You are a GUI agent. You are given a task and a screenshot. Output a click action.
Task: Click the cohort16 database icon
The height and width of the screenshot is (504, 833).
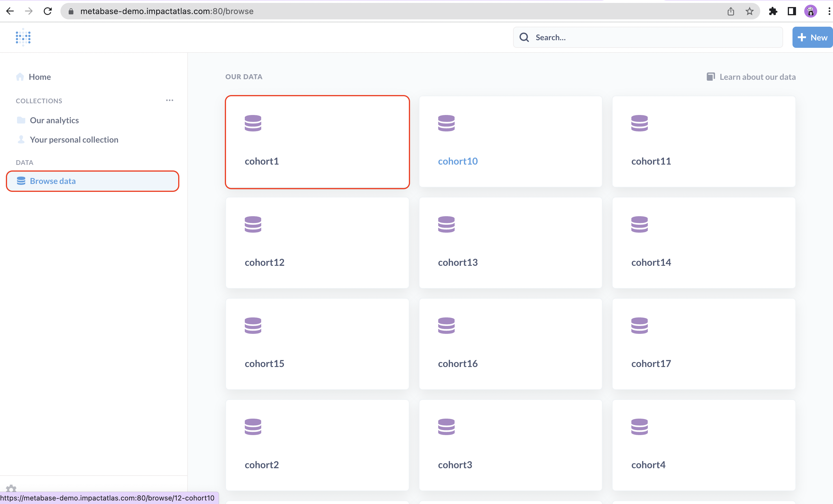[x=446, y=325]
